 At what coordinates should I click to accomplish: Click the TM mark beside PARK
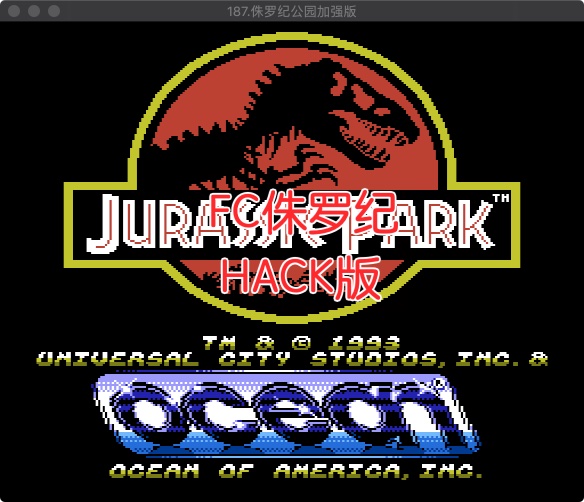(501, 198)
